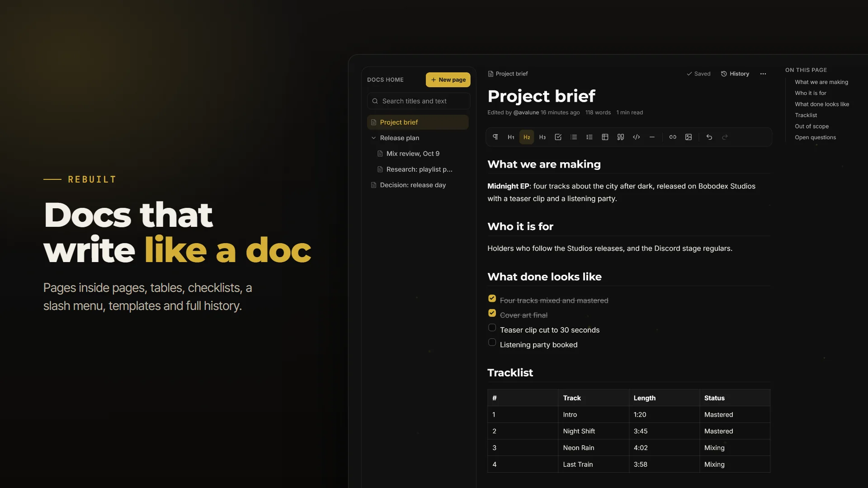Viewport: 868px width, 488px height.
Task: Click the Intro track cell
Action: pos(594,415)
